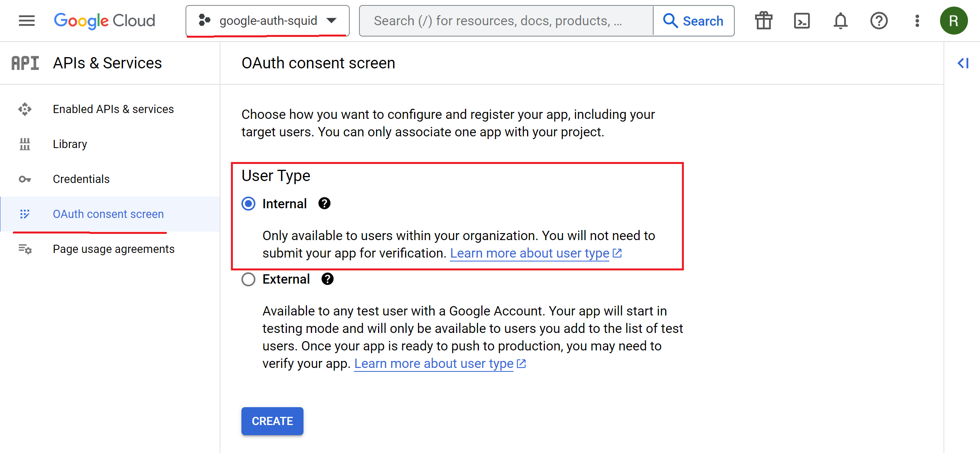980x453 pixels.
Task: Activate Cloud Shell terminal icon
Action: (802, 21)
